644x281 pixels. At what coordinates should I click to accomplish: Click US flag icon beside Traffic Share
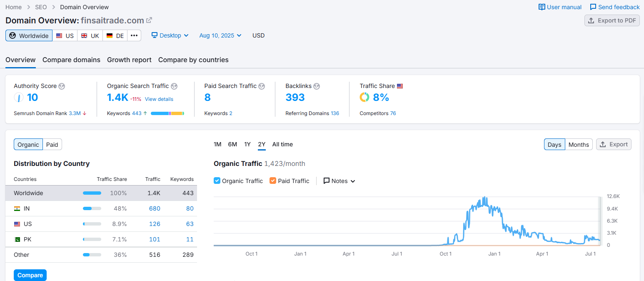point(400,86)
